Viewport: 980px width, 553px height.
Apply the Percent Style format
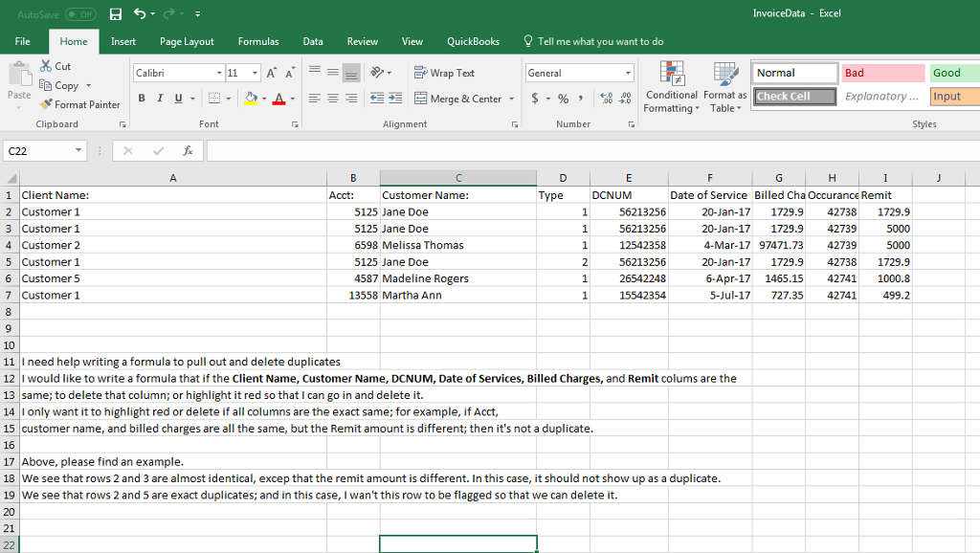563,97
